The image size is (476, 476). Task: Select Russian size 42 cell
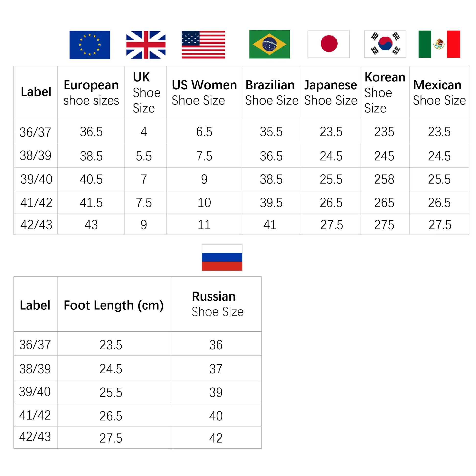pyautogui.click(x=216, y=438)
